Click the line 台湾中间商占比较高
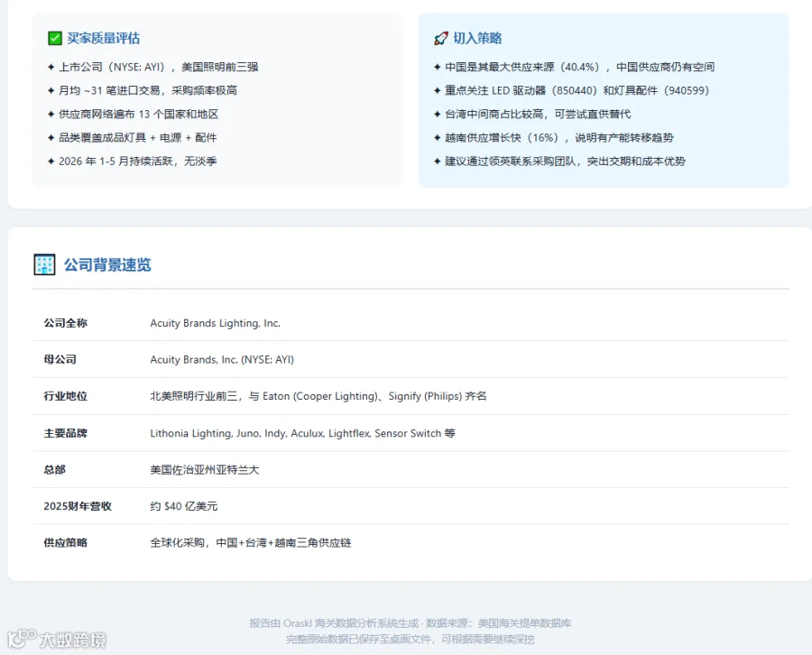Image resolution: width=812 pixels, height=655 pixels. tap(538, 114)
